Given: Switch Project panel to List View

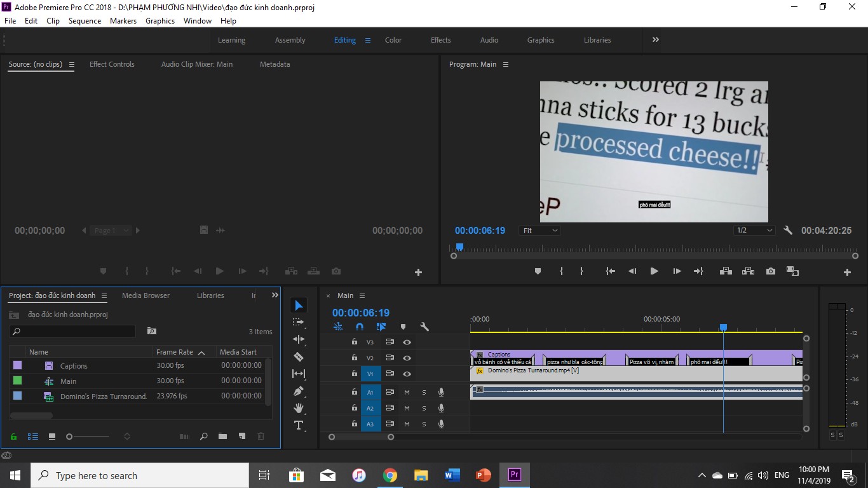Looking at the screenshot, I should (x=33, y=437).
